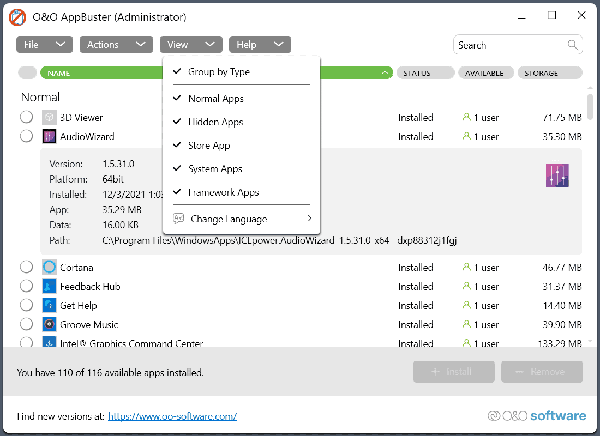The image size is (600, 436).
Task: Click the Get Help app icon
Action: click(x=49, y=305)
